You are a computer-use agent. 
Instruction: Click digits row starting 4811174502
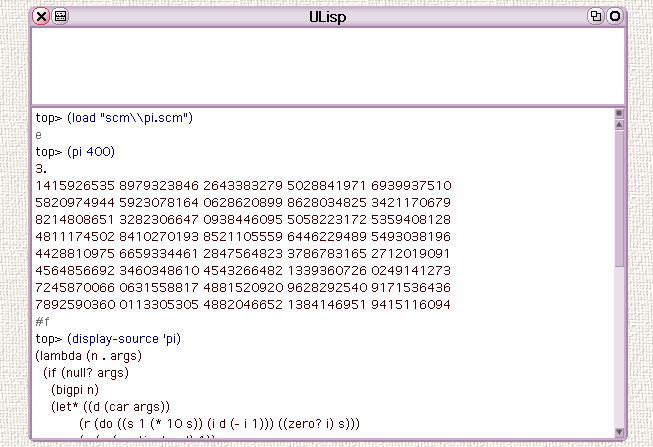[x=243, y=237]
